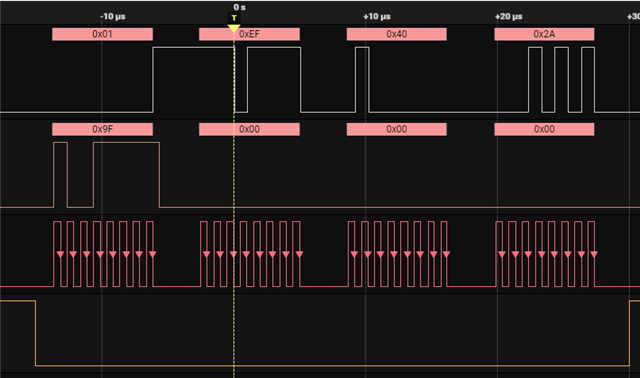The width and height of the screenshot is (640, 378).
Task: Click the 0x00 bubble under 0x2A
Action: [544, 129]
